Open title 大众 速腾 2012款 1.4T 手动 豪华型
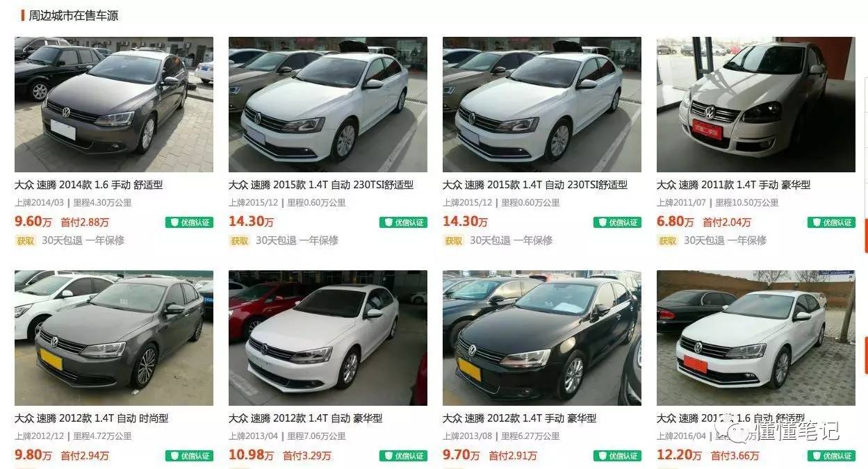This screenshot has width=868, height=469. pyautogui.click(x=520, y=418)
